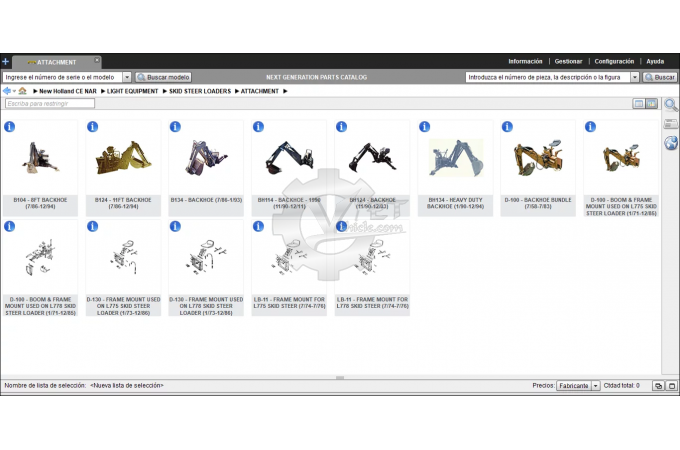Open back-history arrow dropdown
Screen dimensions: 680x450
(x=14, y=91)
